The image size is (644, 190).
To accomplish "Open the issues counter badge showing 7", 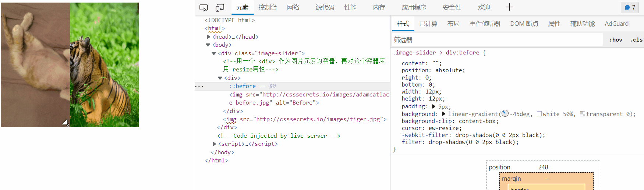I will [630, 7].
